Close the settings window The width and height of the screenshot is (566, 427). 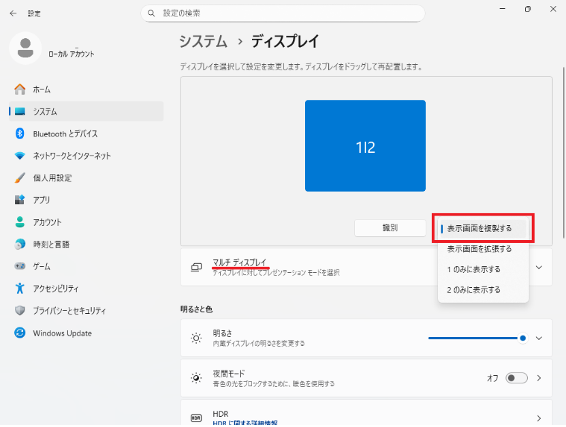click(x=553, y=9)
